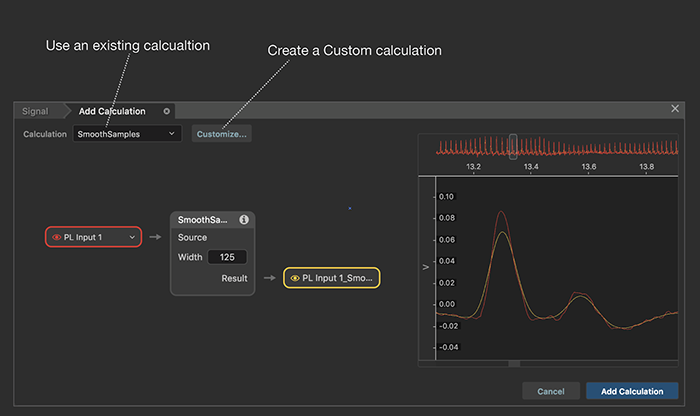Click the Width label in the node

pos(190,257)
